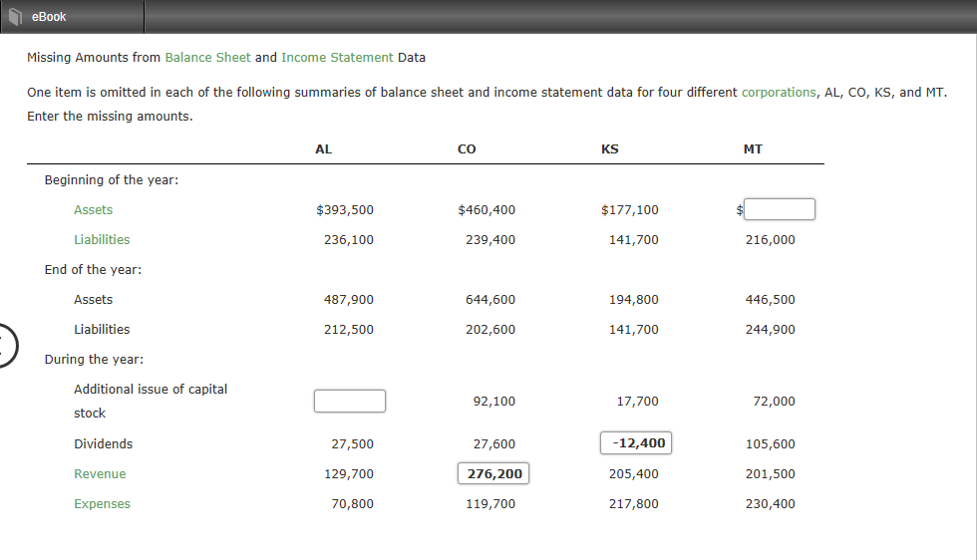Click CO dividends value 27,600
The image size is (977, 560).
tap(494, 444)
